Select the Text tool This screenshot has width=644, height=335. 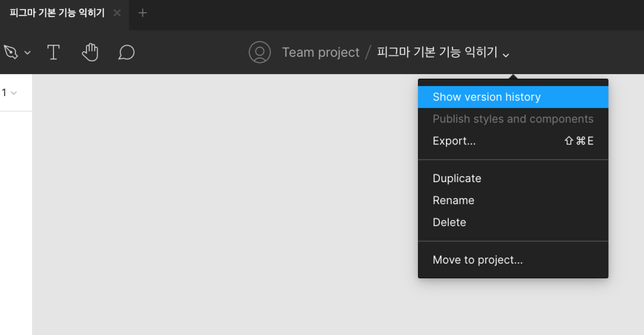pos(53,52)
